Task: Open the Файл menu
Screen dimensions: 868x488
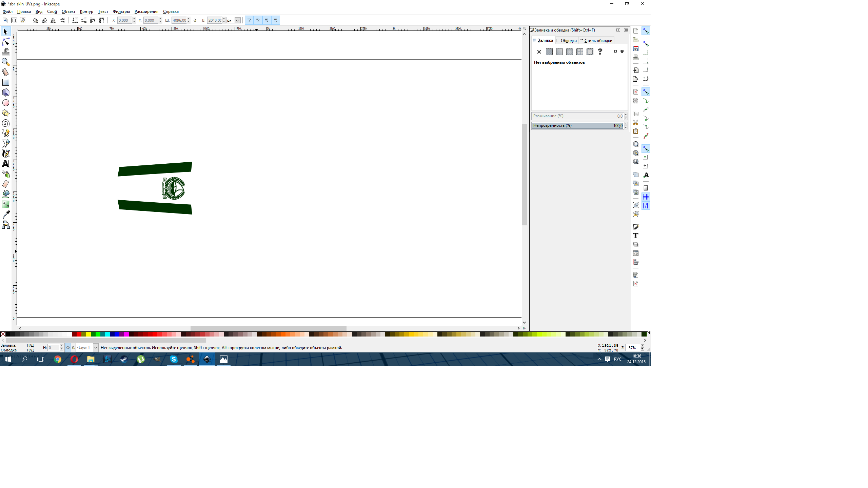Action: [x=7, y=12]
